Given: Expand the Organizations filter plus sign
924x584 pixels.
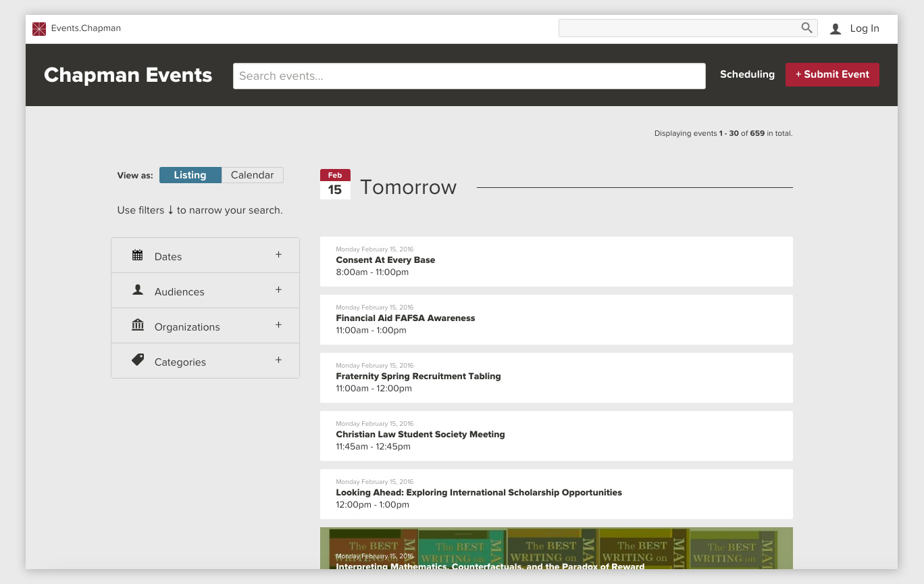Looking at the screenshot, I should 278,325.
